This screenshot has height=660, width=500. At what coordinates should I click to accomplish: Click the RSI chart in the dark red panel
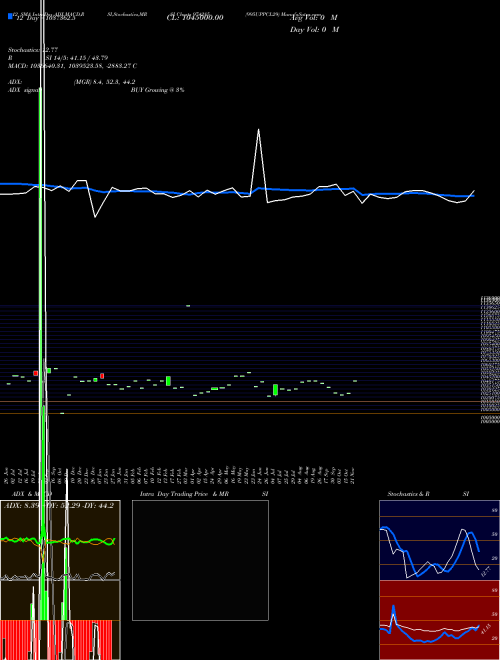click(x=439, y=620)
